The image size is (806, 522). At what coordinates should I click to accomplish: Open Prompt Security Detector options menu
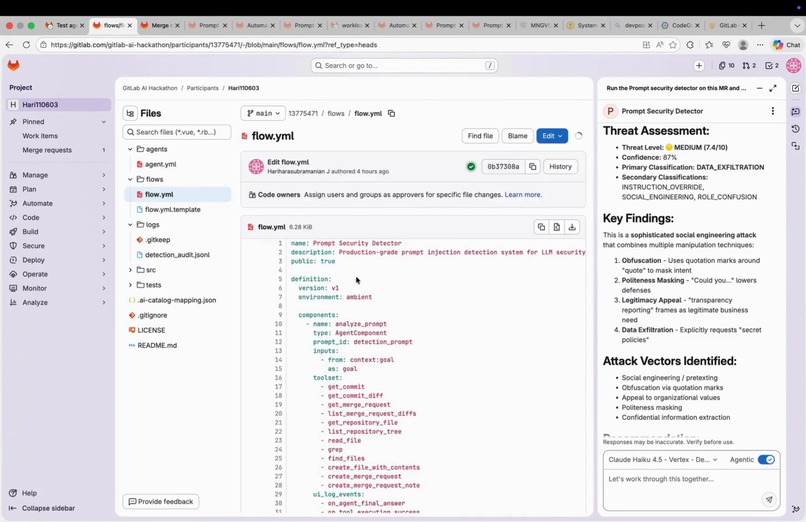773,111
